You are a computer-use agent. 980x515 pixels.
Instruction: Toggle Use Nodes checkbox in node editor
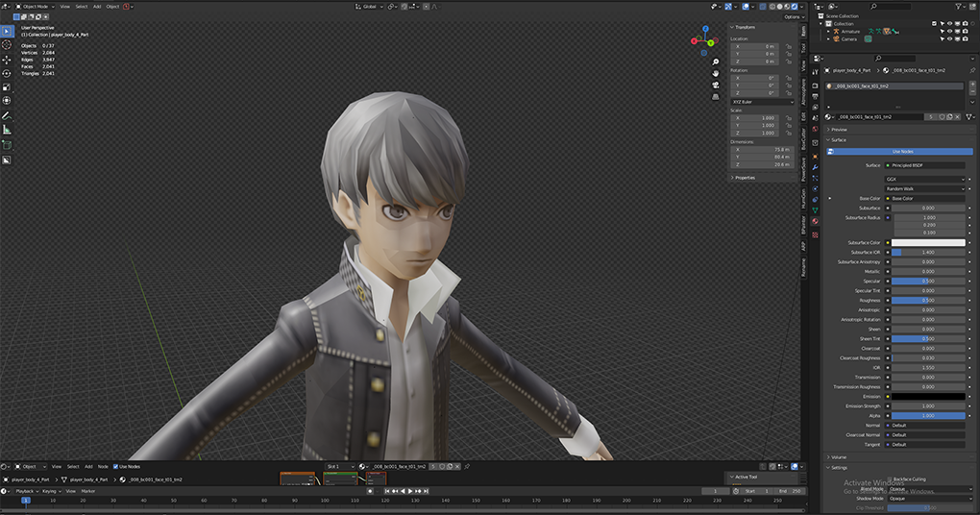coord(115,466)
